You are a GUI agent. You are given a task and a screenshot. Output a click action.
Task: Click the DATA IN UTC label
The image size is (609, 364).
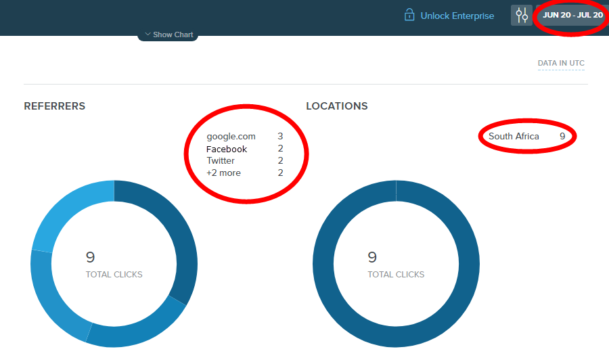(x=561, y=63)
